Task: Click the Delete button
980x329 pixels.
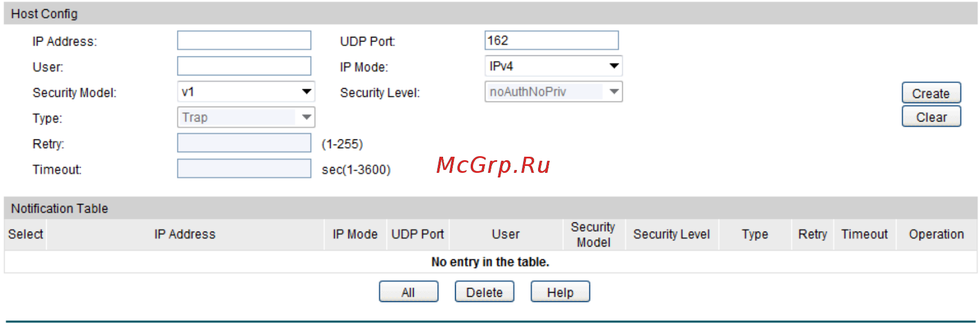Action: click(485, 292)
